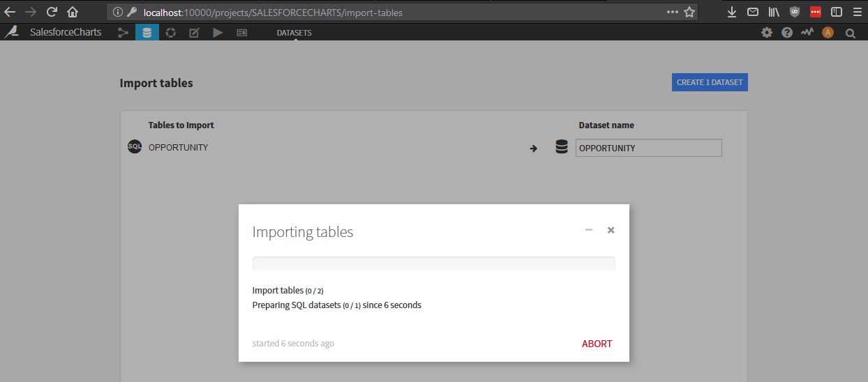Open the help question mark icon

tap(787, 33)
